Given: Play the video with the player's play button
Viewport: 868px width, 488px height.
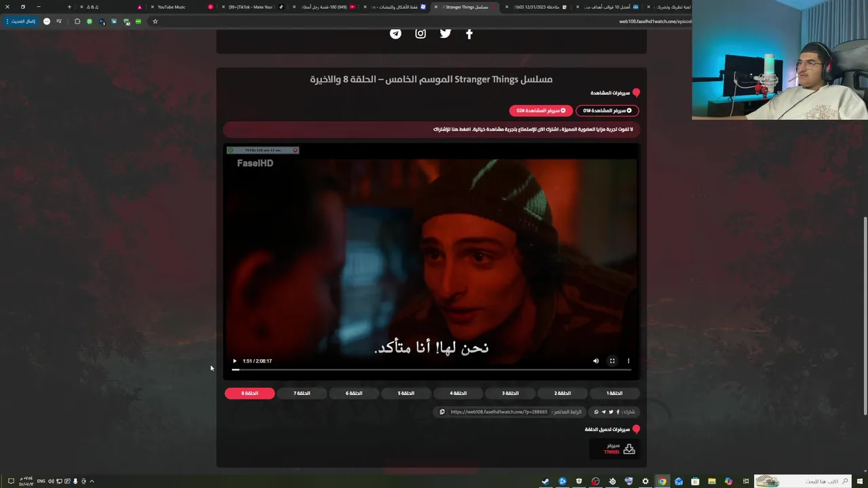Looking at the screenshot, I should click(x=235, y=361).
